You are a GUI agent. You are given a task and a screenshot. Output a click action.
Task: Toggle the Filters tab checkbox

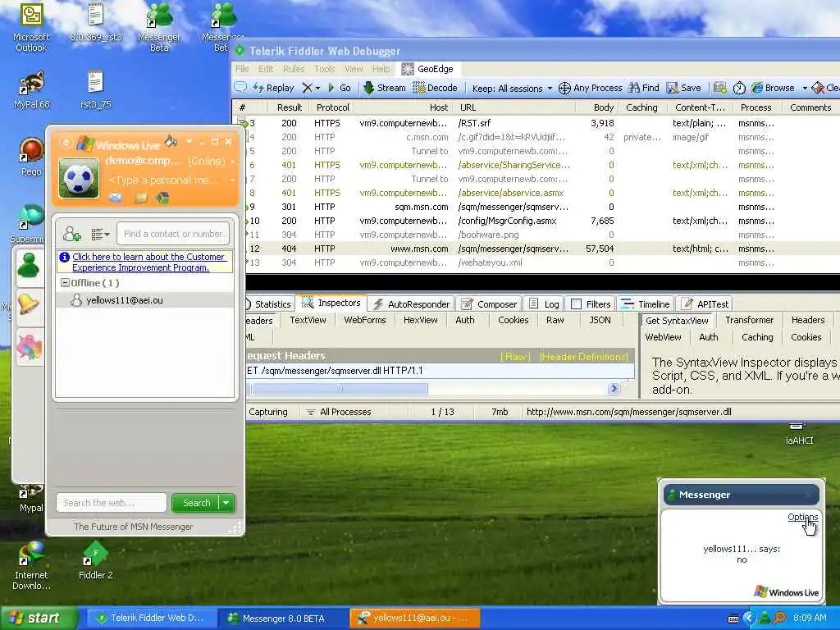(577, 304)
